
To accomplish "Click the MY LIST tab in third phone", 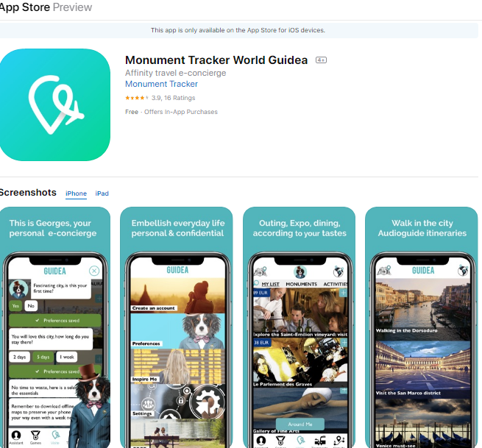I will [x=270, y=284].
